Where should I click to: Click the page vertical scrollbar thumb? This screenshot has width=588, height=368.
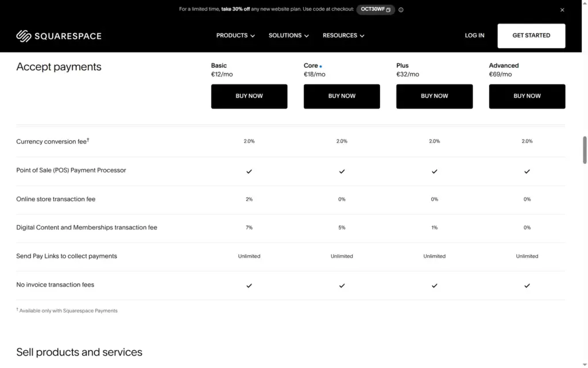coord(584,150)
